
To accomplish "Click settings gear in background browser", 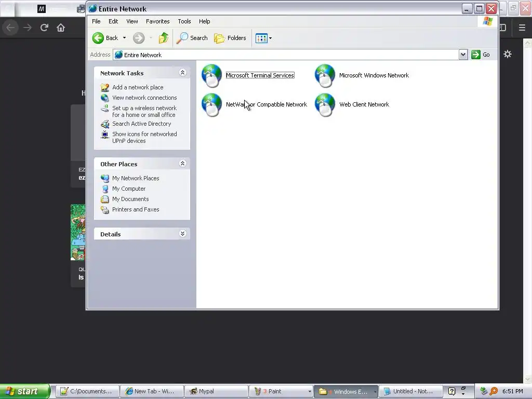I will 508,54.
